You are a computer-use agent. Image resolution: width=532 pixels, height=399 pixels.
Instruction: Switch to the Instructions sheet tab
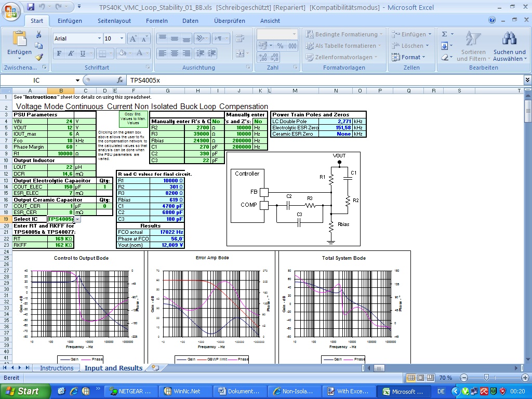tap(56, 368)
